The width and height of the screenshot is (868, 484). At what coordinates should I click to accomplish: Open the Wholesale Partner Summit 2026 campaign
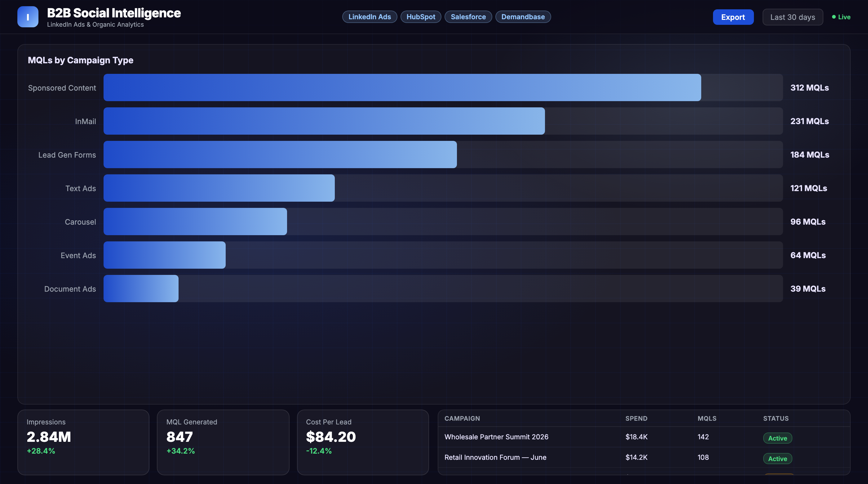pos(644,437)
